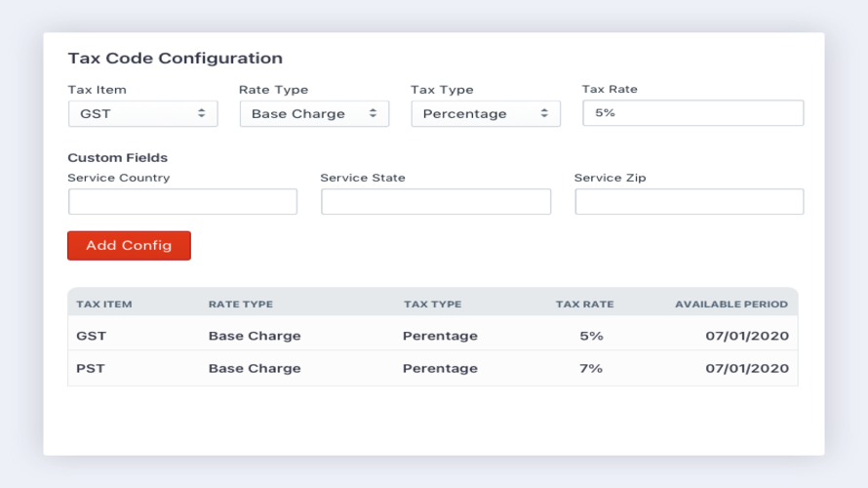
Task: Expand the Rate Type dropdown
Action: pos(314,113)
